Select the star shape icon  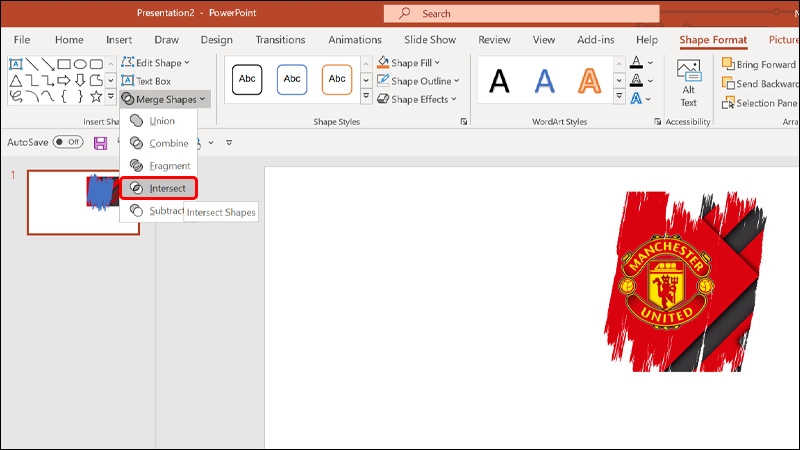tap(96, 96)
